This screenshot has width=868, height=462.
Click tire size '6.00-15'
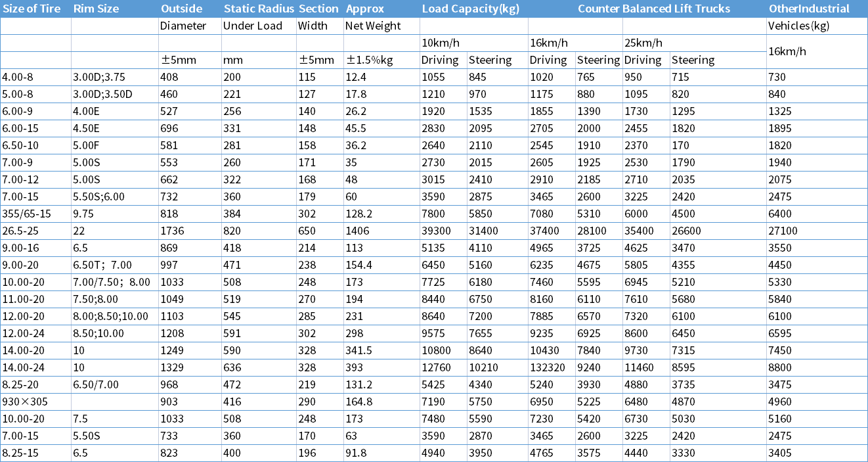tap(20, 129)
